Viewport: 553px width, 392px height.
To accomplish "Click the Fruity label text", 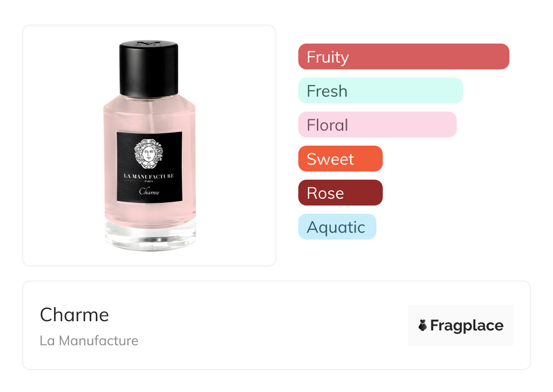I will tap(328, 57).
